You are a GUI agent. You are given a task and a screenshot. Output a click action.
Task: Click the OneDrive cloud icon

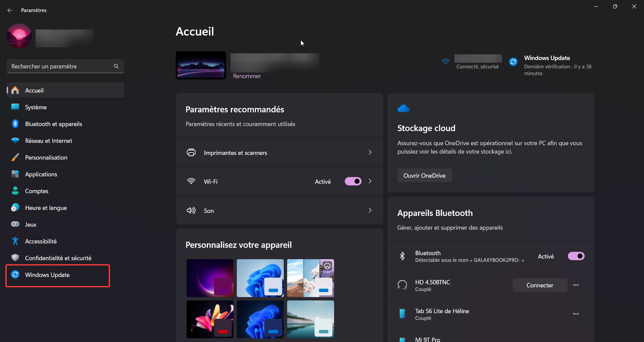click(x=404, y=108)
